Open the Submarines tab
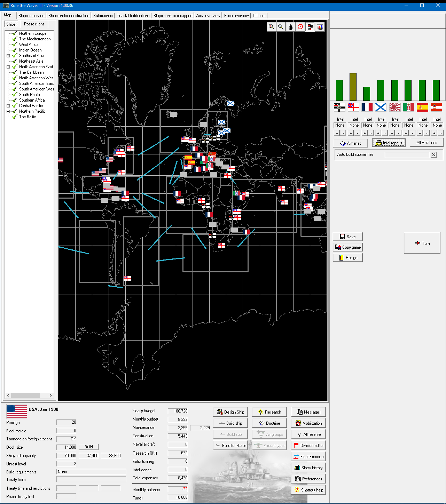446x504 pixels. click(x=103, y=16)
